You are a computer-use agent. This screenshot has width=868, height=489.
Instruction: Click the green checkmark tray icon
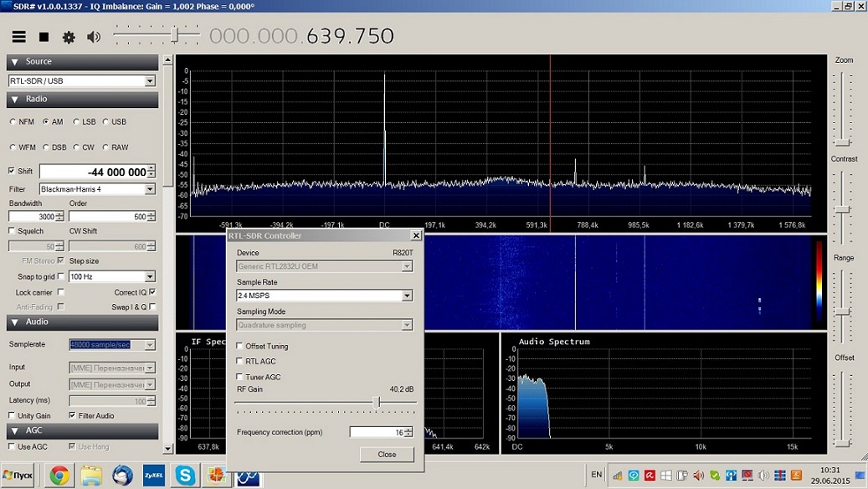(x=715, y=475)
